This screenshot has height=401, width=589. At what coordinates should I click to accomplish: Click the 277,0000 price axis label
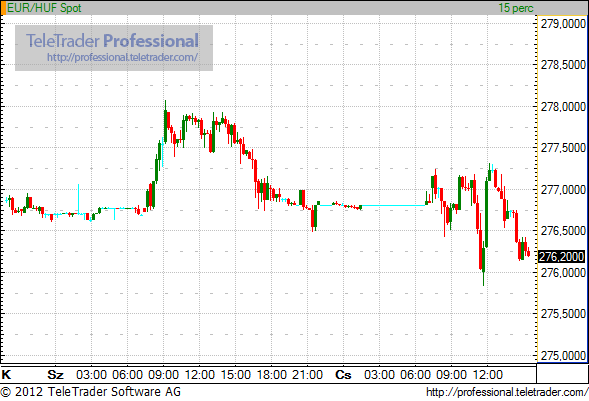(x=563, y=190)
